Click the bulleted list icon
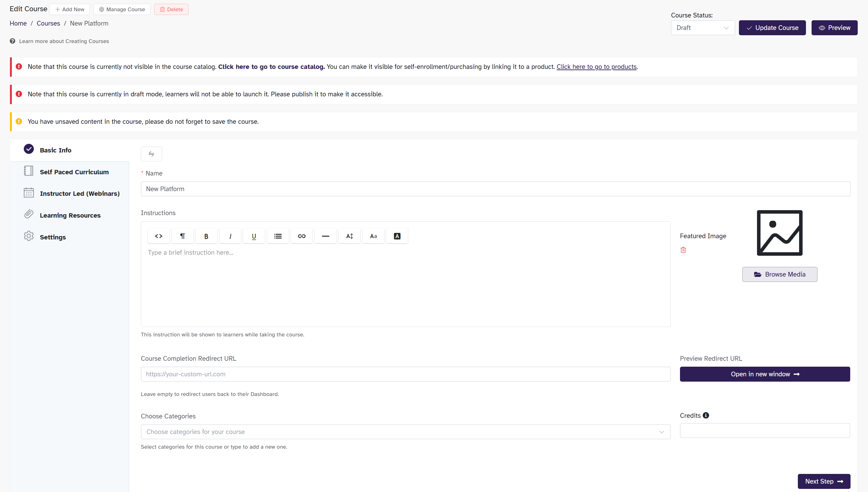The image size is (868, 492). [278, 236]
